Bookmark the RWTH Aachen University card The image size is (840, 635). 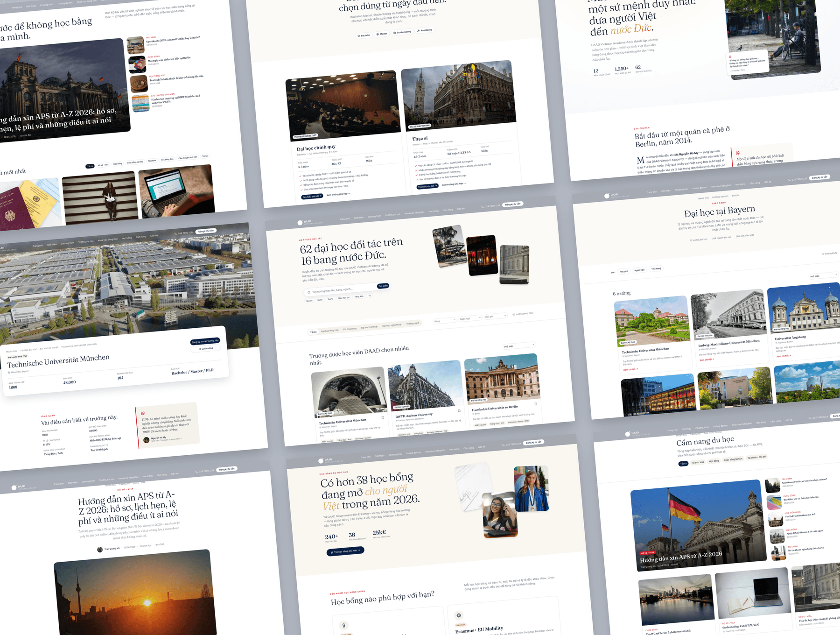pos(459,411)
